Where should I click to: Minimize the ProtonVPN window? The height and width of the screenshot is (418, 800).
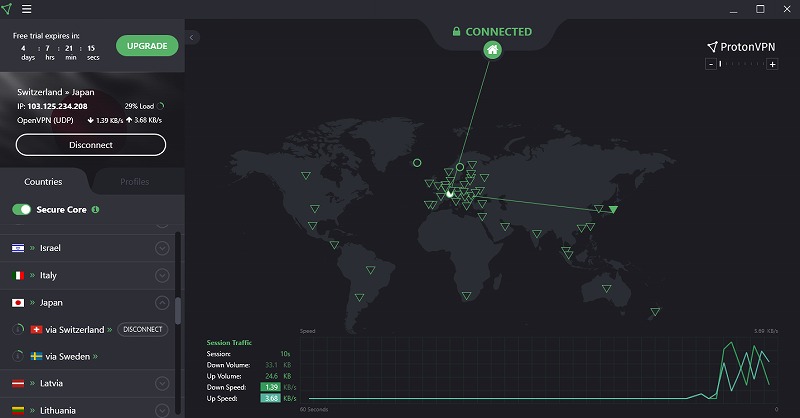pyautogui.click(x=733, y=9)
